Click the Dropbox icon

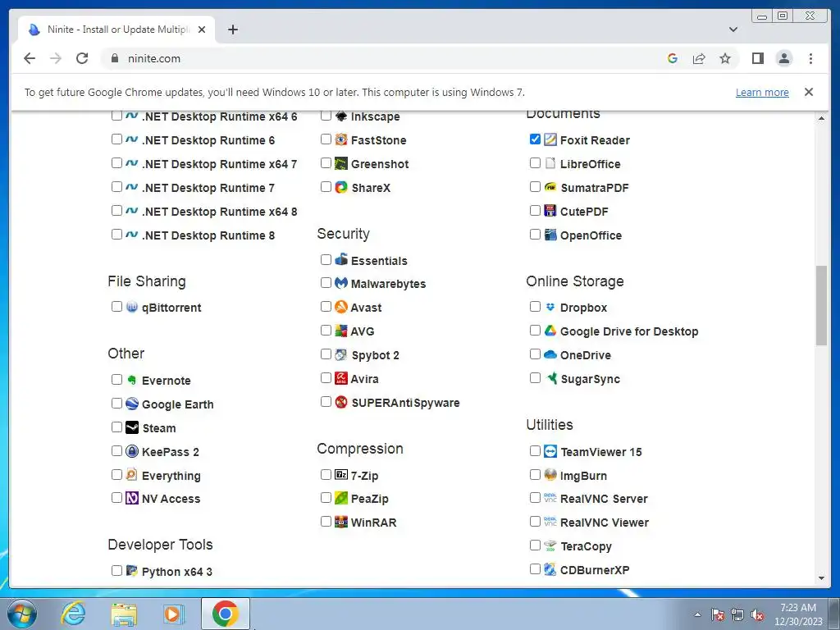[550, 307]
